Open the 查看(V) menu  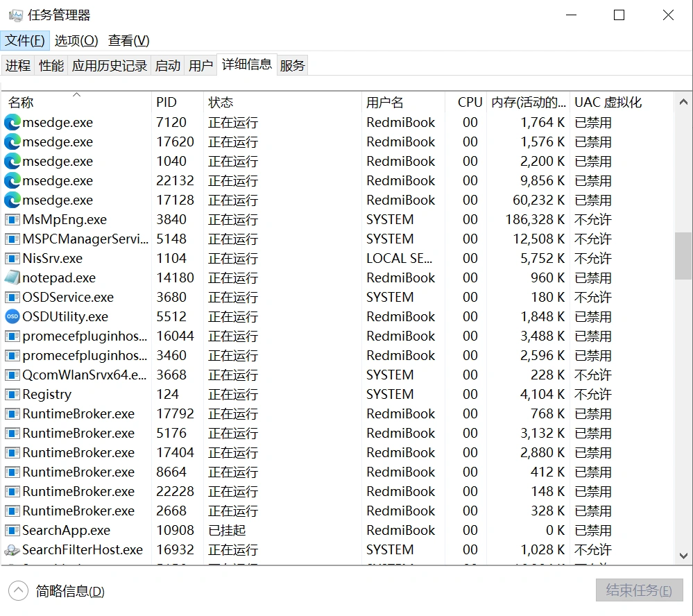[x=129, y=40]
